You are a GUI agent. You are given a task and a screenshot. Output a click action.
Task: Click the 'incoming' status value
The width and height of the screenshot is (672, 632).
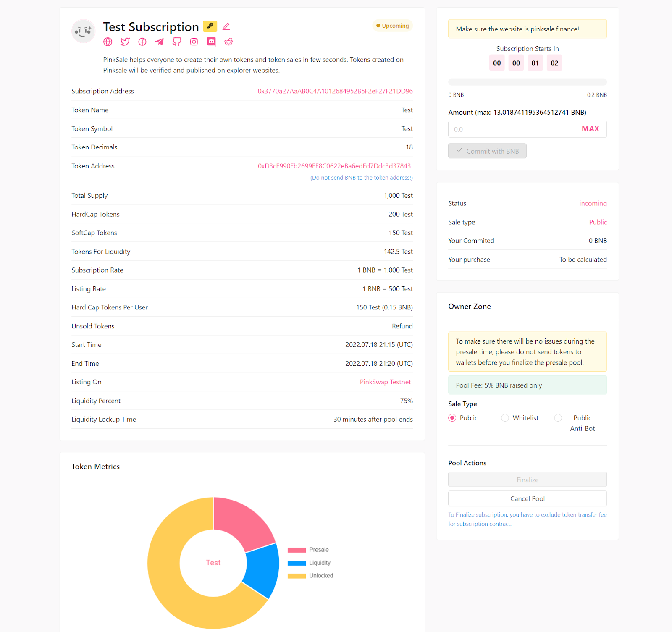click(x=593, y=203)
